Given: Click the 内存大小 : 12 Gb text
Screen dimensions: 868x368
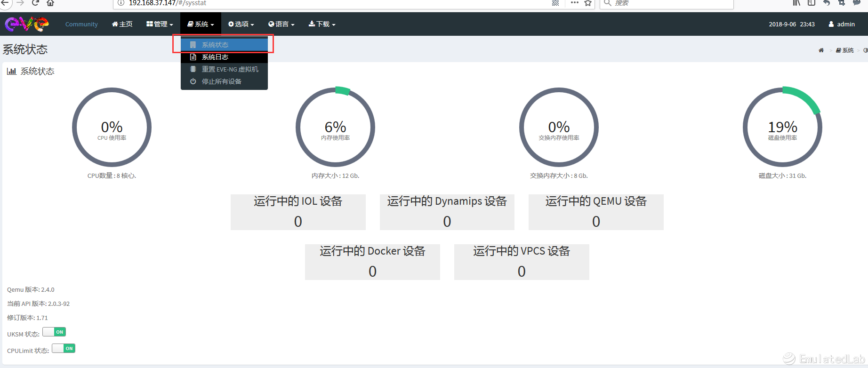Looking at the screenshot, I should coord(335,176).
